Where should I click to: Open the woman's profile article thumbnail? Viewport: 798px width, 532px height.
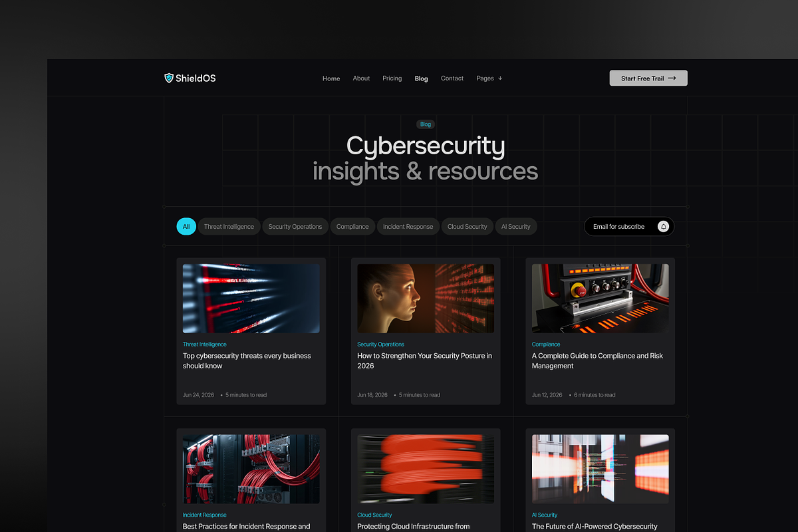coord(426,299)
